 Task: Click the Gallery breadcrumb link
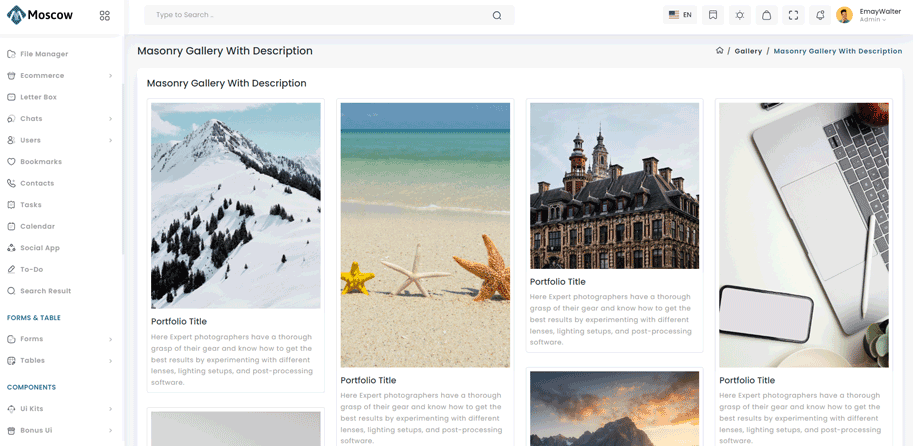tap(748, 51)
